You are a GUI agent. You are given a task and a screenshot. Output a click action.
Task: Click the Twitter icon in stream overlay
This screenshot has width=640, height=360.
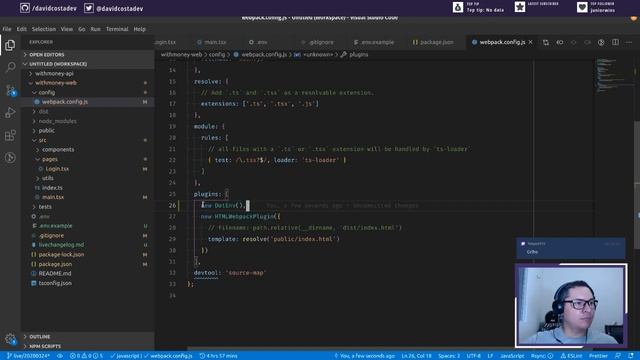[89, 8]
